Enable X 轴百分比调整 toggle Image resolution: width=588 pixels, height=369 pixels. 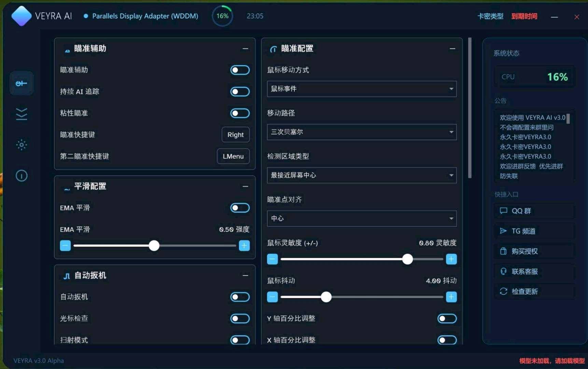pyautogui.click(x=447, y=340)
